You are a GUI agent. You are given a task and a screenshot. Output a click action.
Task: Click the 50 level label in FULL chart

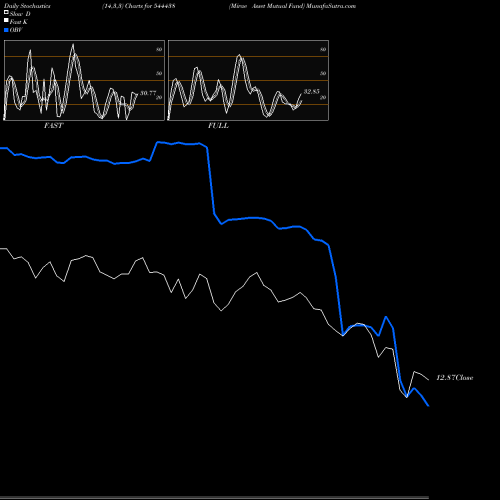(x=323, y=73)
